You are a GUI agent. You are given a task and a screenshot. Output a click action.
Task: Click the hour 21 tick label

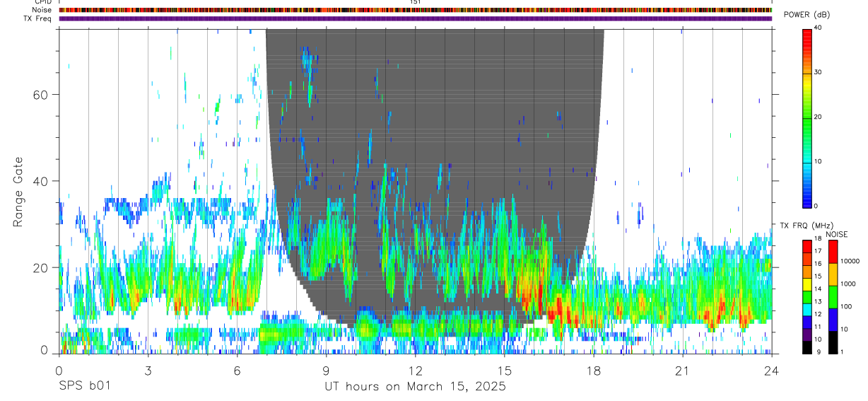click(682, 371)
